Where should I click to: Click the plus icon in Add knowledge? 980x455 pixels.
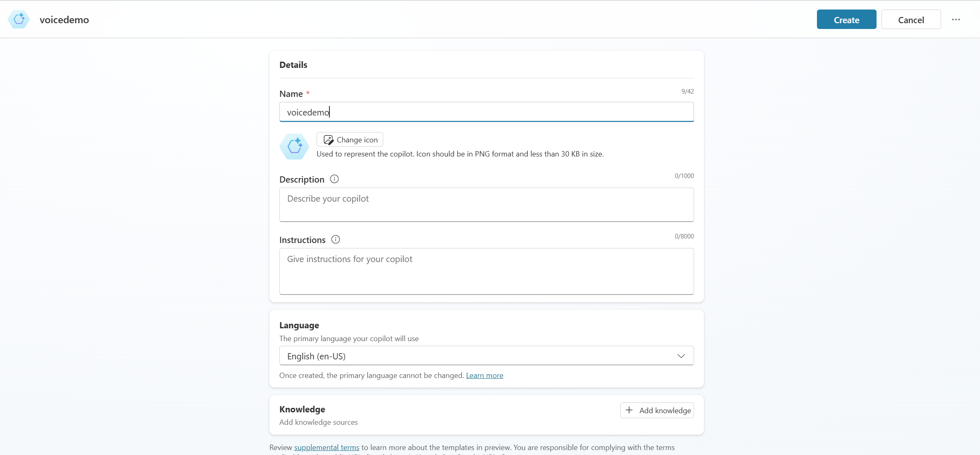(x=629, y=410)
